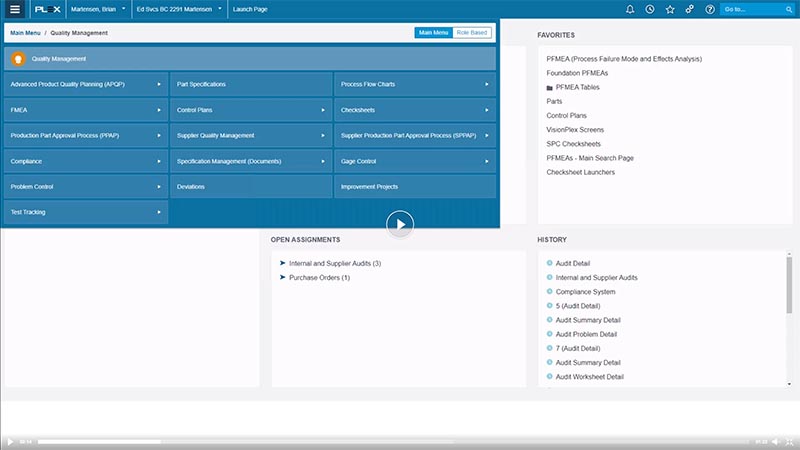The image size is (800, 450).
Task: Open the FMEA submenu
Action: click(86, 110)
